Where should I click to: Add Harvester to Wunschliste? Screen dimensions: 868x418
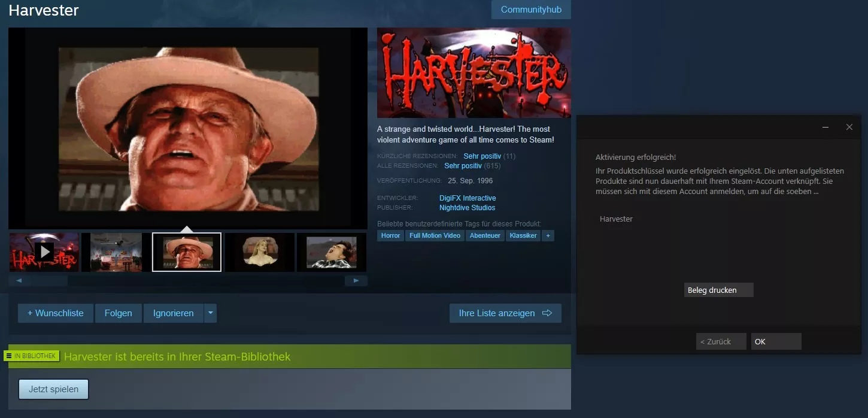click(56, 313)
